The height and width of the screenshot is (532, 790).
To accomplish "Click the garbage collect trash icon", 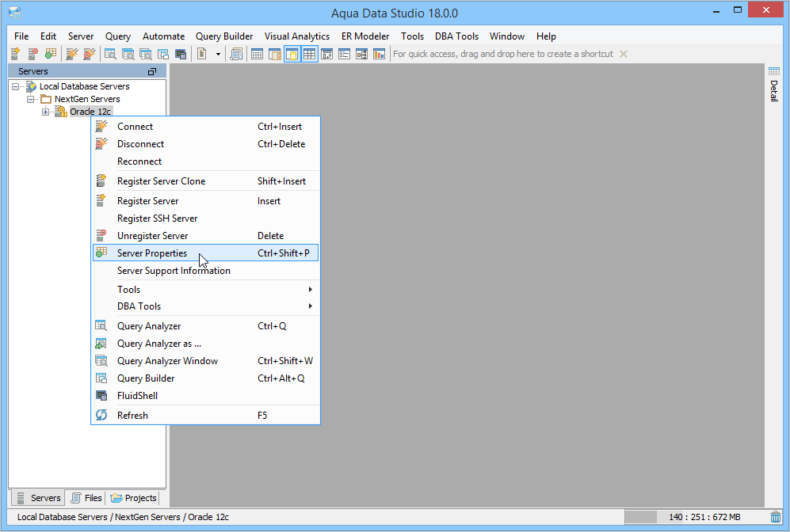I will click(776, 517).
